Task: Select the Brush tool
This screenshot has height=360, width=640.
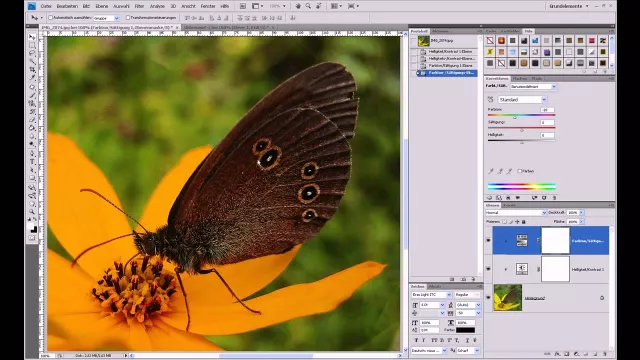Action: click(32, 95)
